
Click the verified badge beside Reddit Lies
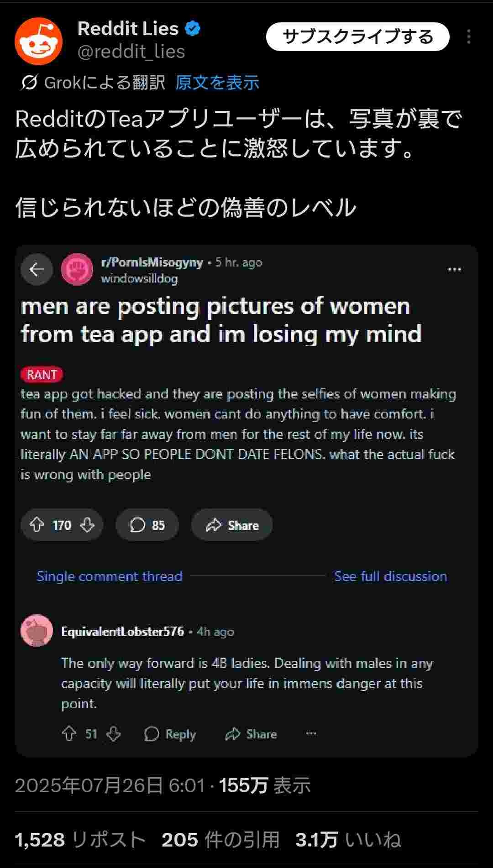(x=193, y=28)
